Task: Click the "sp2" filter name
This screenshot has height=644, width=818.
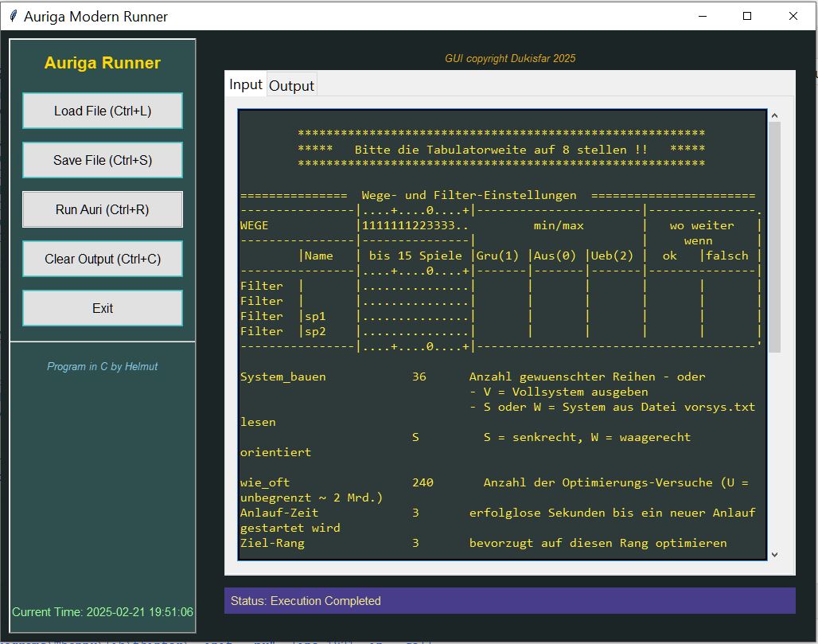Action: [x=315, y=331]
